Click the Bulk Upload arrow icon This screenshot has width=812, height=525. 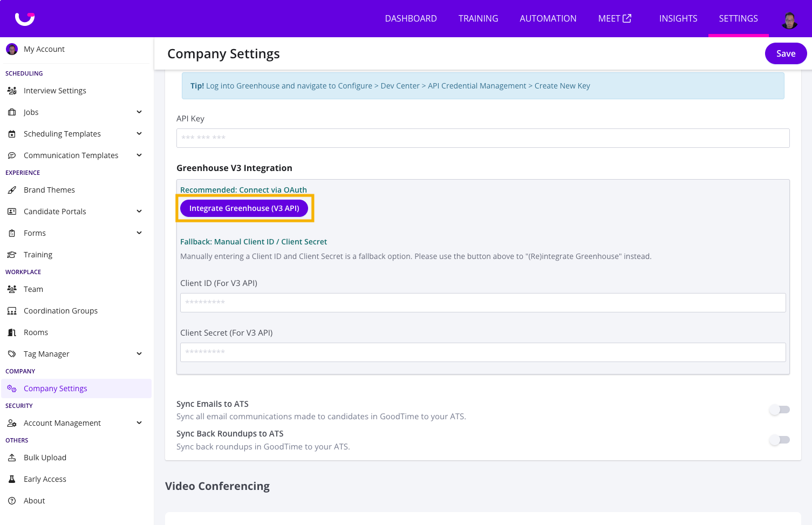12,458
